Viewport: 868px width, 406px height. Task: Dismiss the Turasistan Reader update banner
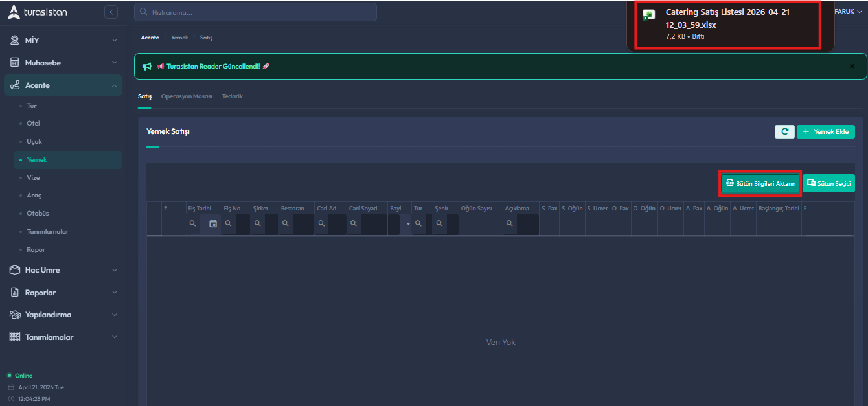click(x=852, y=66)
